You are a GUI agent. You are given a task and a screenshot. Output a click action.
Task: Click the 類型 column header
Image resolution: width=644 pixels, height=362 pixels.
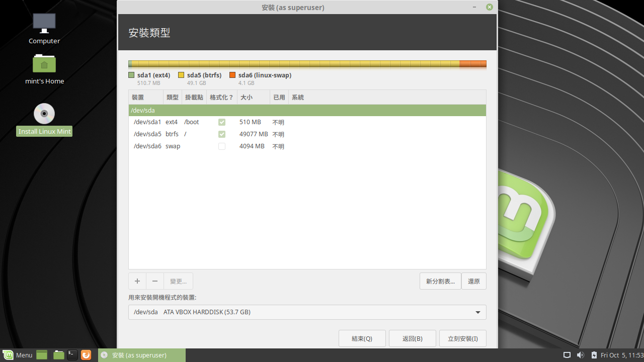173,98
